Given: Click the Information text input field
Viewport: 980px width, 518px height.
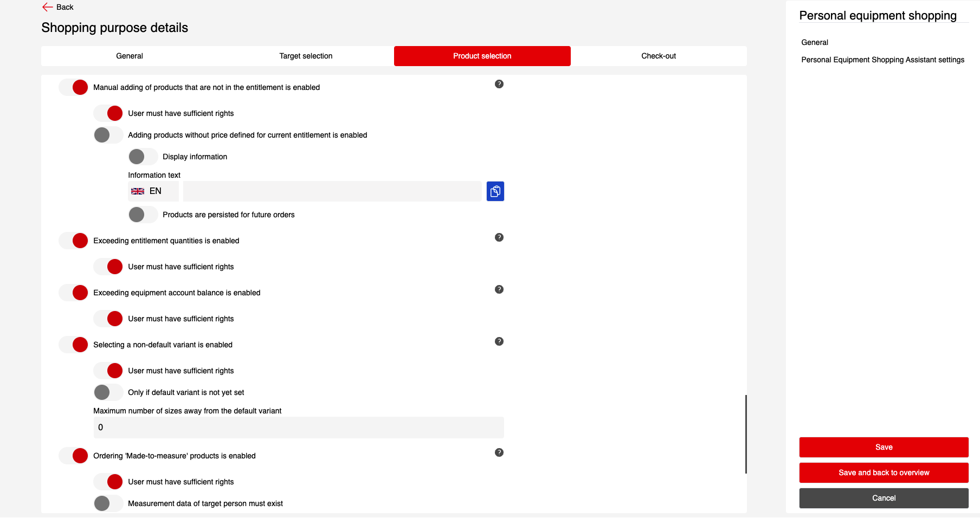Looking at the screenshot, I should pyautogui.click(x=332, y=191).
